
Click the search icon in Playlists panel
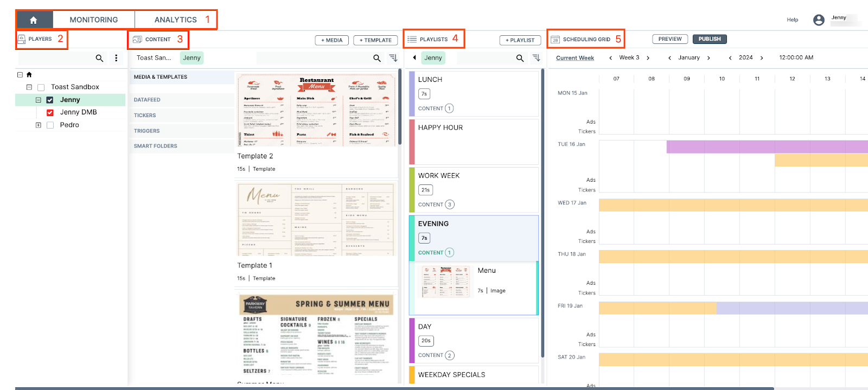coord(520,58)
